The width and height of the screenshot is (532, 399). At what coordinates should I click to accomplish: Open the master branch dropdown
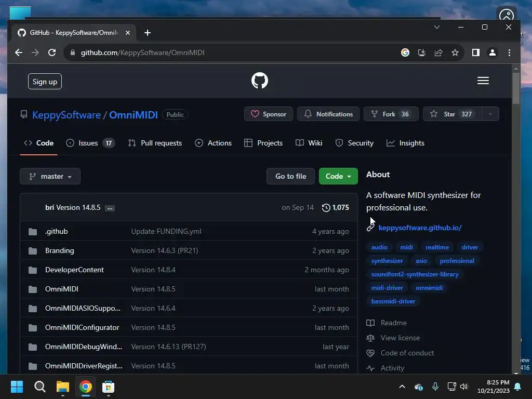[x=50, y=177]
